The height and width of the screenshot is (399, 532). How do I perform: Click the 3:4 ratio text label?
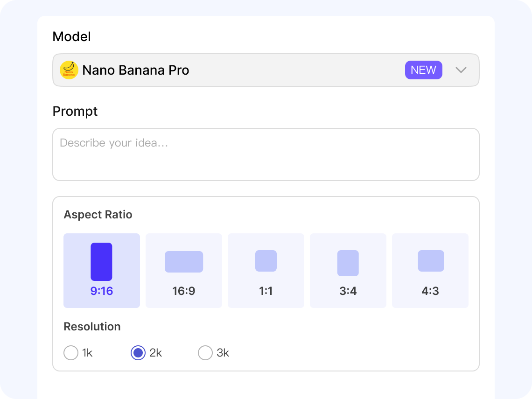348,291
